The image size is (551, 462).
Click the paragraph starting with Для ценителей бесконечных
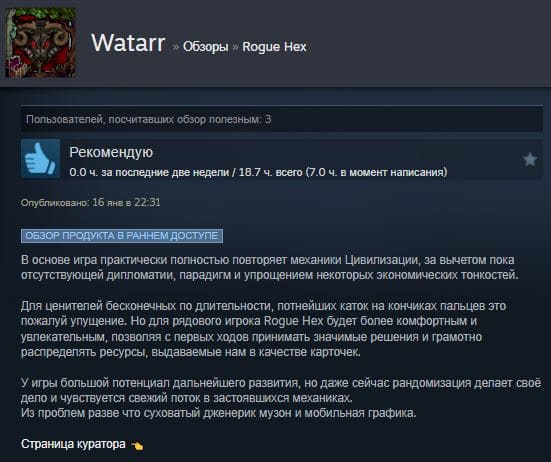point(264,329)
